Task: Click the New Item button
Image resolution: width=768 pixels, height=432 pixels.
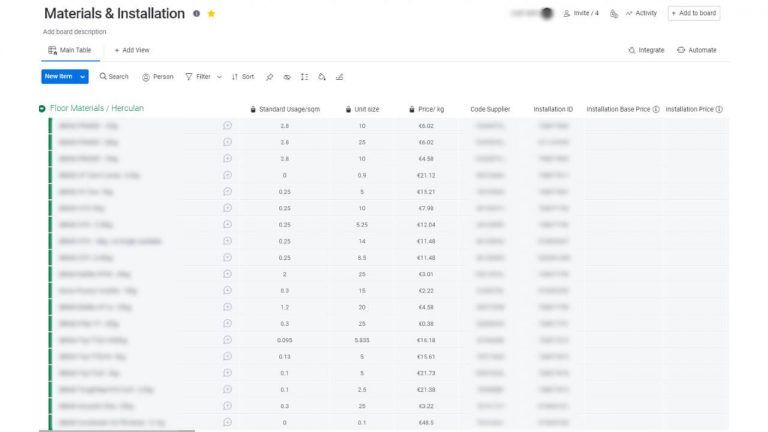Action: [x=59, y=76]
